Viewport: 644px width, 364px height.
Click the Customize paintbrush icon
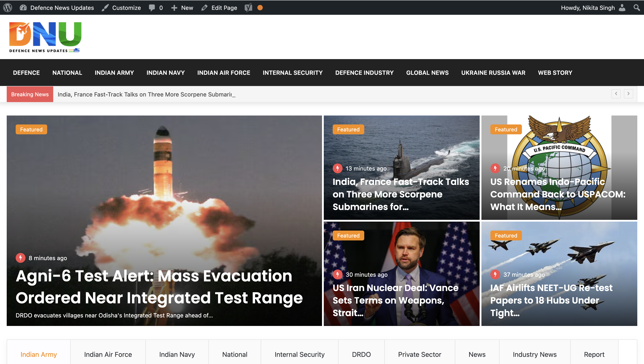coord(105,8)
